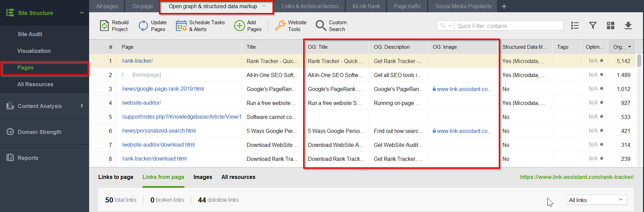Viewport: 644px width, 212px height.
Task: Open the InLink Rank tab
Action: [x=366, y=6]
